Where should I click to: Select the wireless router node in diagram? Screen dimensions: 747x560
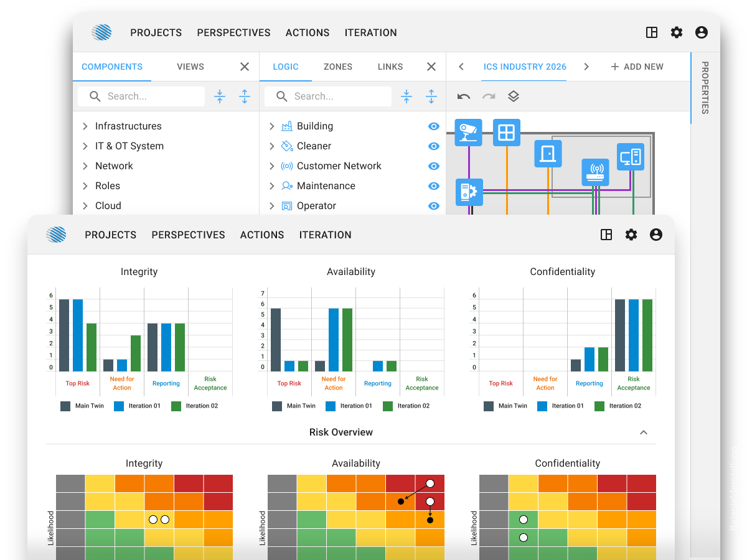click(596, 172)
